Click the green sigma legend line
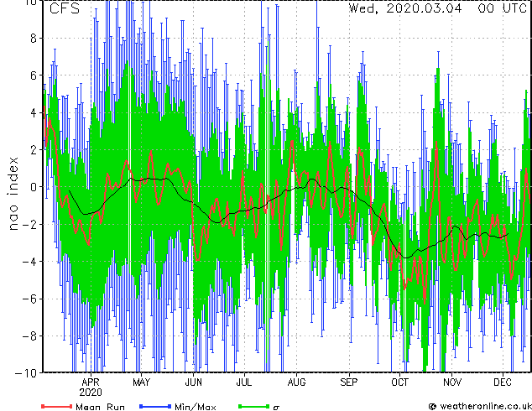 point(253,406)
